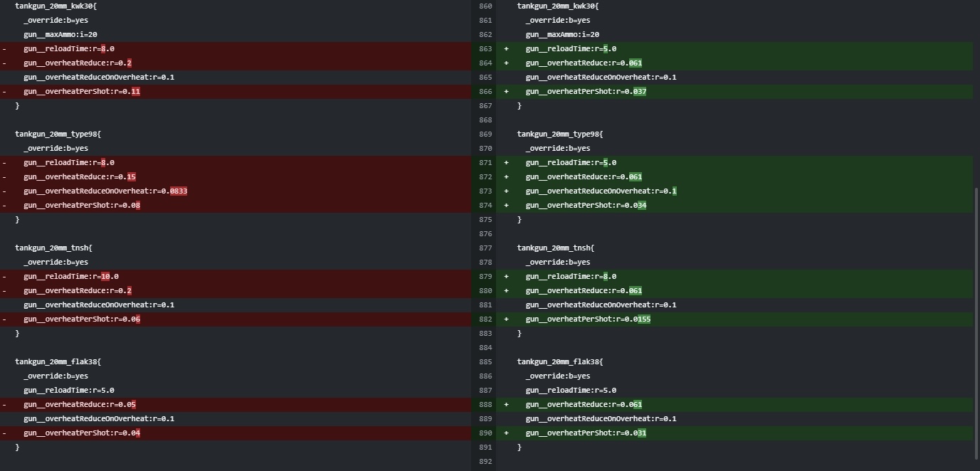Image resolution: width=980 pixels, height=471 pixels.
Task: Click the tankgun_20mm_tnsh header in the right pane
Action: point(555,248)
